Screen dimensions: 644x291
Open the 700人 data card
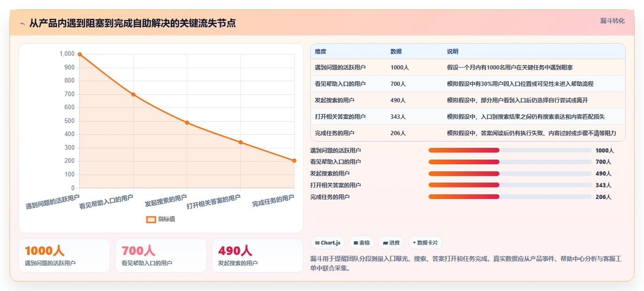coord(161,255)
